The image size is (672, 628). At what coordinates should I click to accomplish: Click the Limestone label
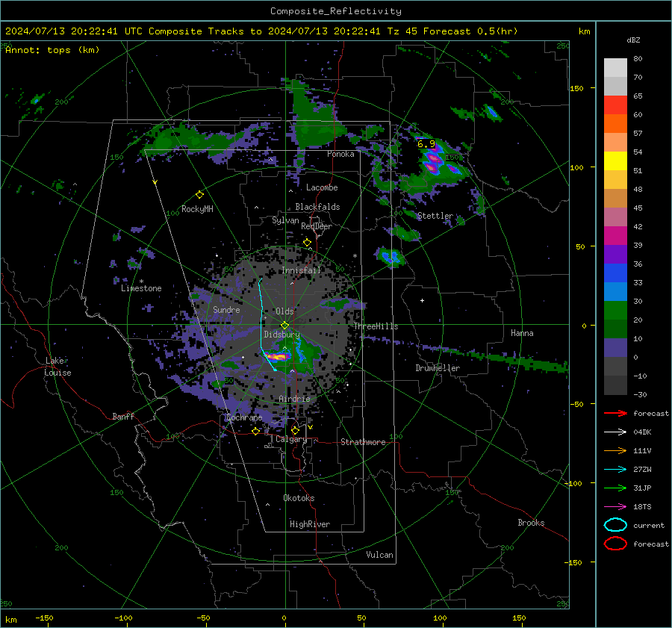tap(141, 288)
